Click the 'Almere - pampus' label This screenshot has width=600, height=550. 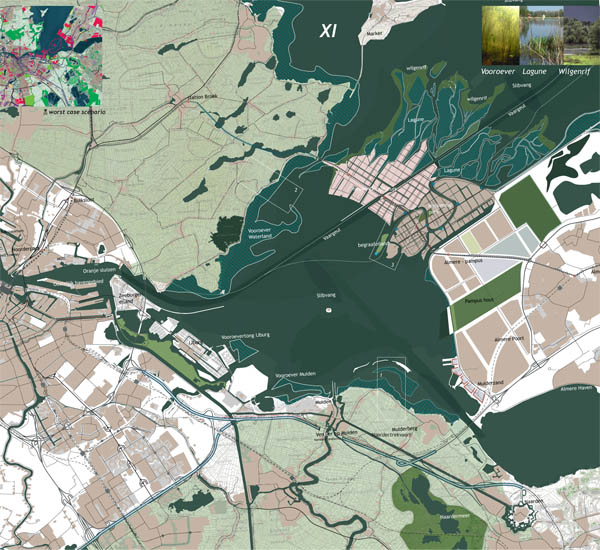tap(463, 261)
